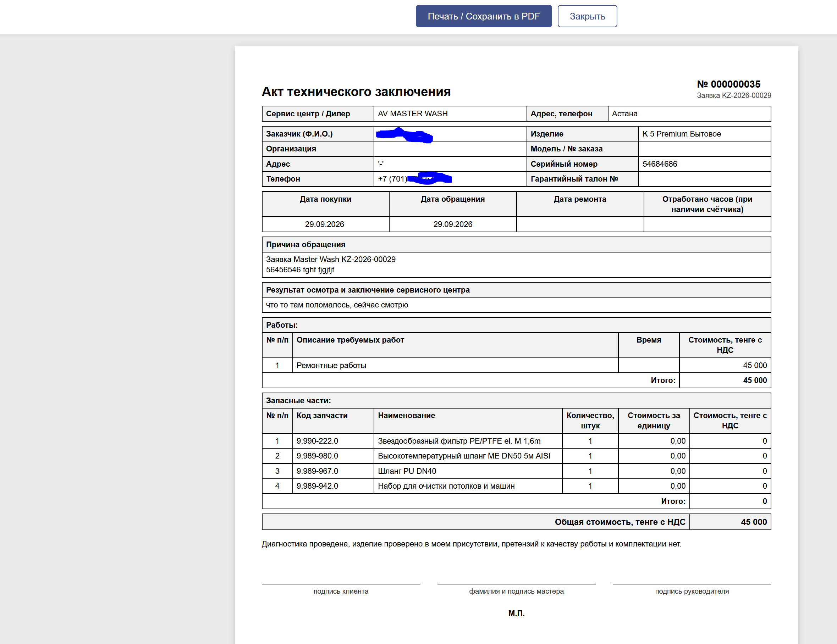Select the 'AV MASTER WASH' service center cell
Viewport: 837px width, 644px height.
coord(450,114)
